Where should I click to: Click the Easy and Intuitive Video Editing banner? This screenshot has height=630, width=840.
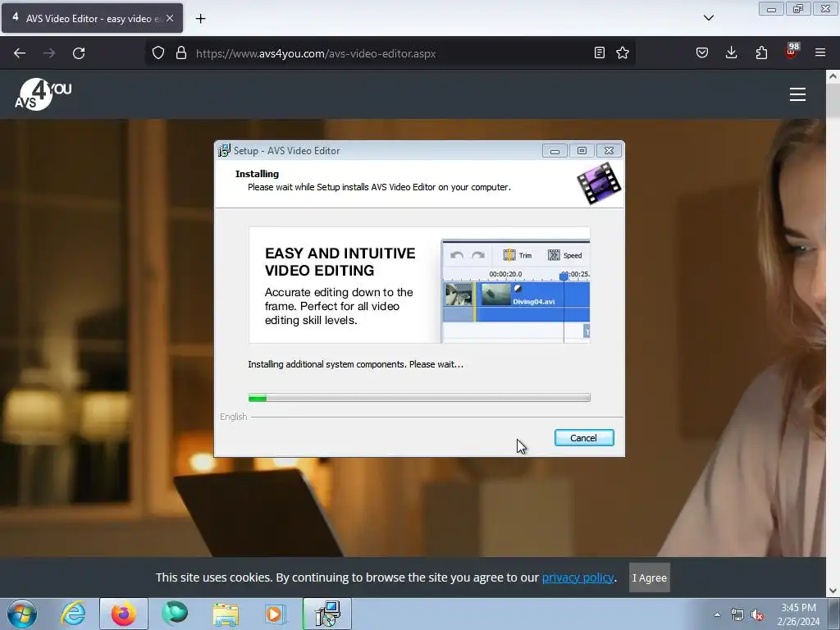tap(419, 285)
